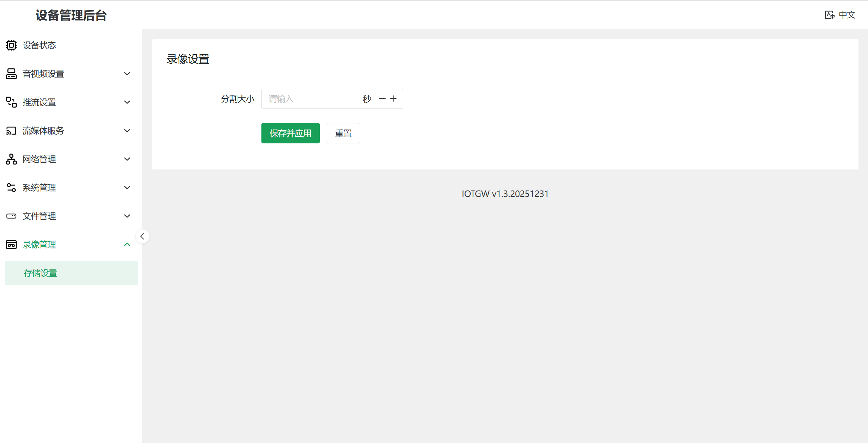
Task: Click the 分割大小 input field
Action: click(x=310, y=99)
